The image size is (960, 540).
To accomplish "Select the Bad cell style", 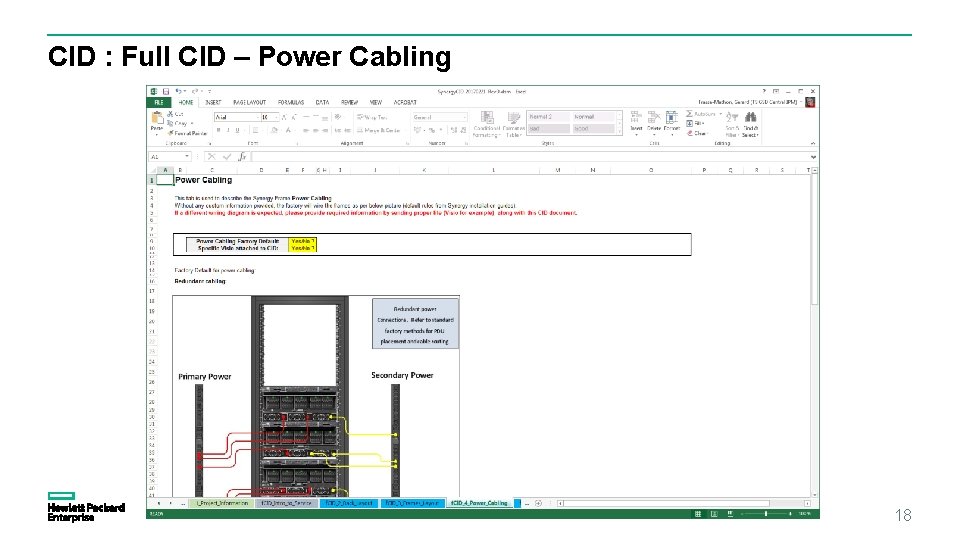I will [x=549, y=129].
